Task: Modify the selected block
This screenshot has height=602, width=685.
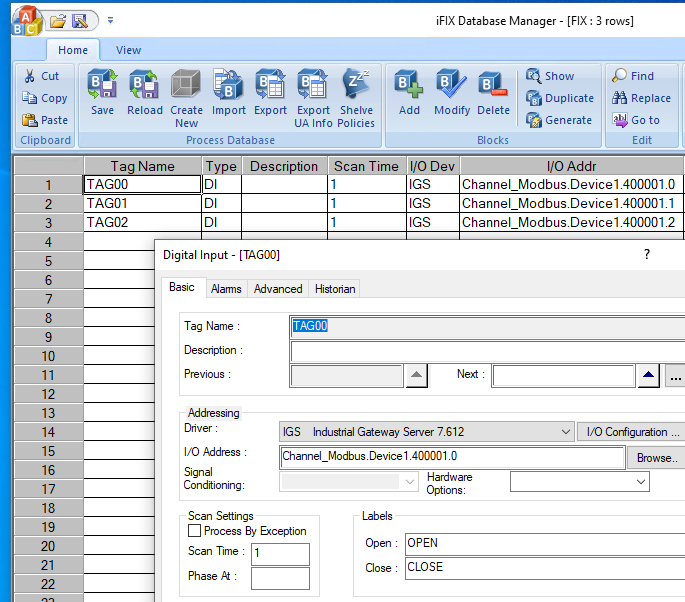Action: tap(452, 92)
